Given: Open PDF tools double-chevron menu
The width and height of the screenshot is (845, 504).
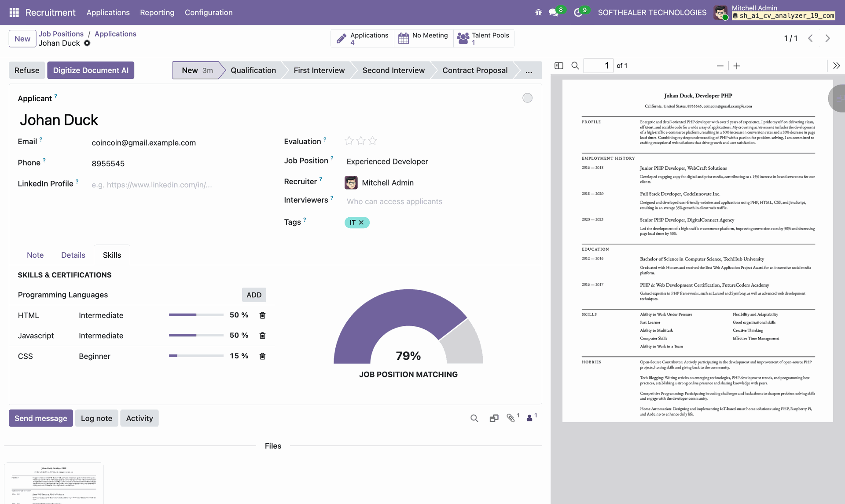Looking at the screenshot, I should [x=836, y=66].
